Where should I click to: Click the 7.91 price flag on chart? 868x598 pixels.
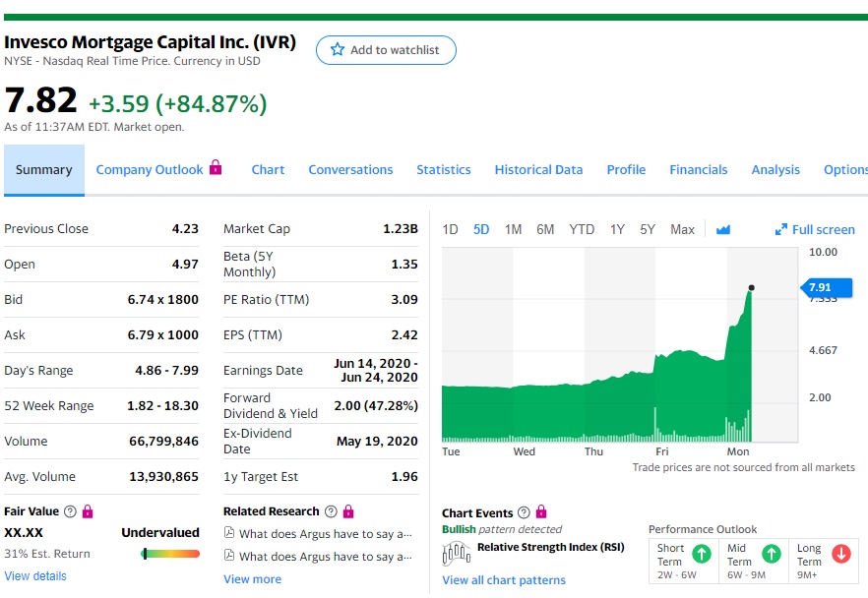coord(827,287)
